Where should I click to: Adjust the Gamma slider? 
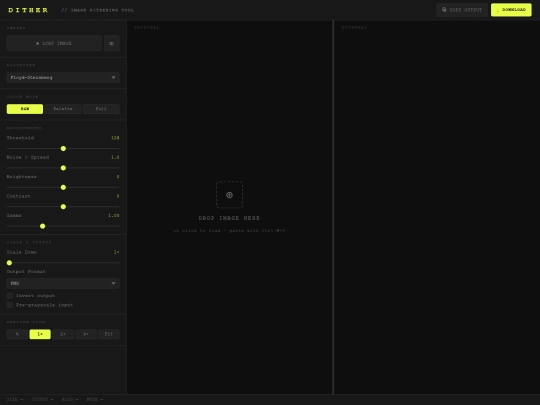pos(63,226)
